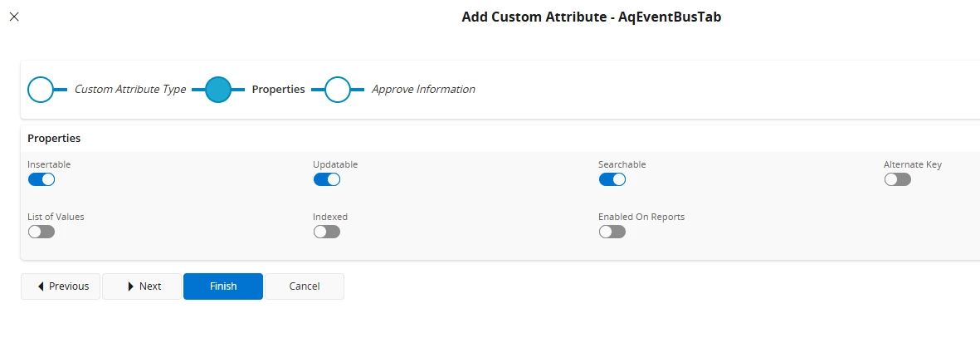Disable the Insertable toggle

[41, 179]
